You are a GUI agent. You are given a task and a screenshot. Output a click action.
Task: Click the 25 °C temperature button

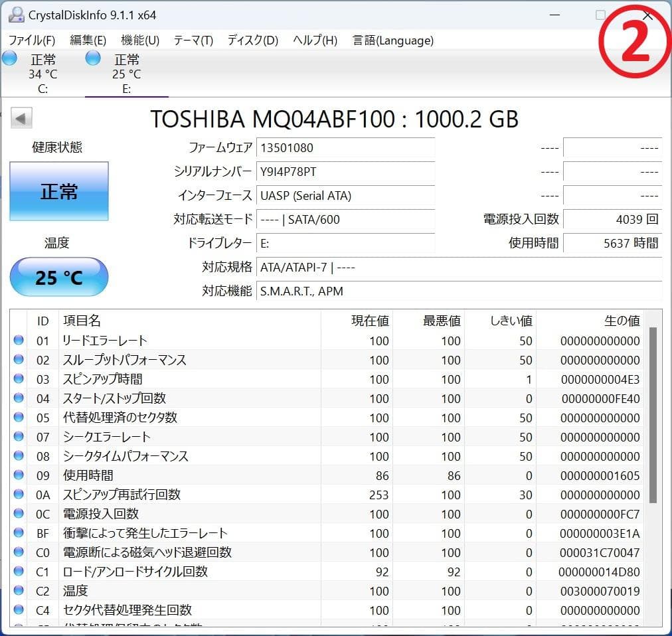pos(58,276)
